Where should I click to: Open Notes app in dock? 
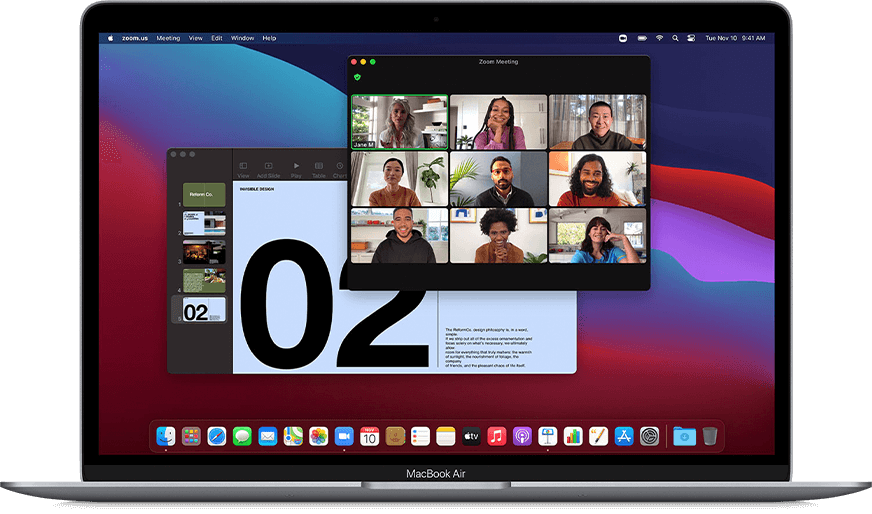(446, 437)
